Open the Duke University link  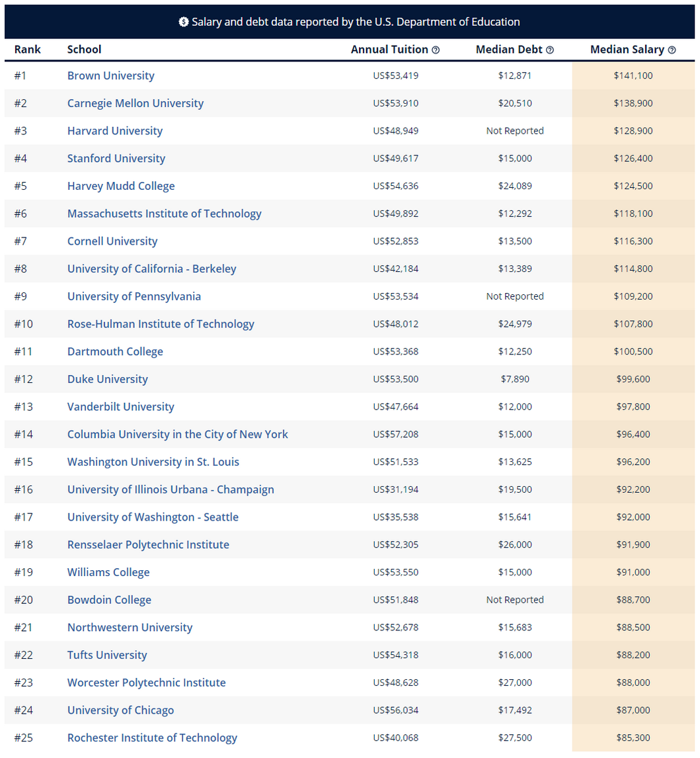[x=107, y=379]
